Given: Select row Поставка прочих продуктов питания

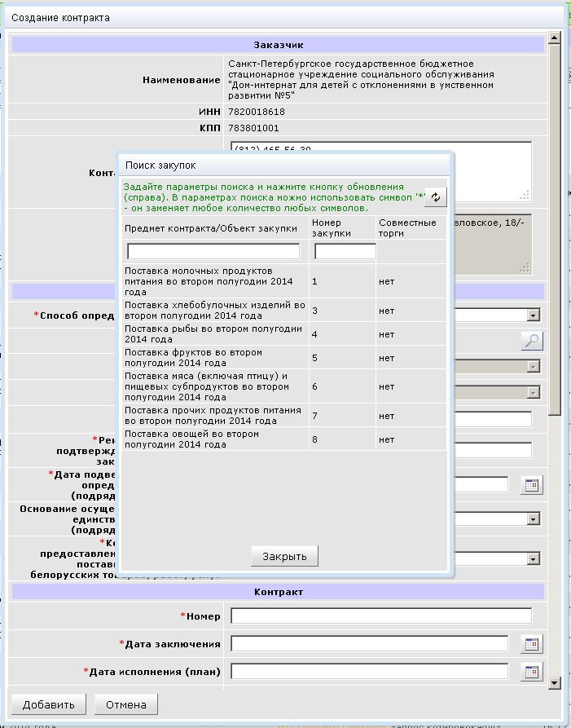Looking at the screenshot, I should pyautogui.click(x=284, y=416).
